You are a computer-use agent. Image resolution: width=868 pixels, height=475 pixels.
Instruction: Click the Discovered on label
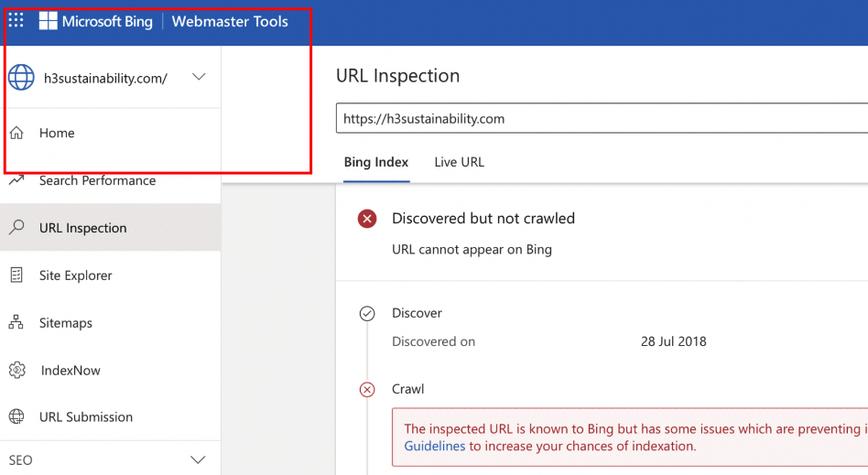click(x=433, y=341)
